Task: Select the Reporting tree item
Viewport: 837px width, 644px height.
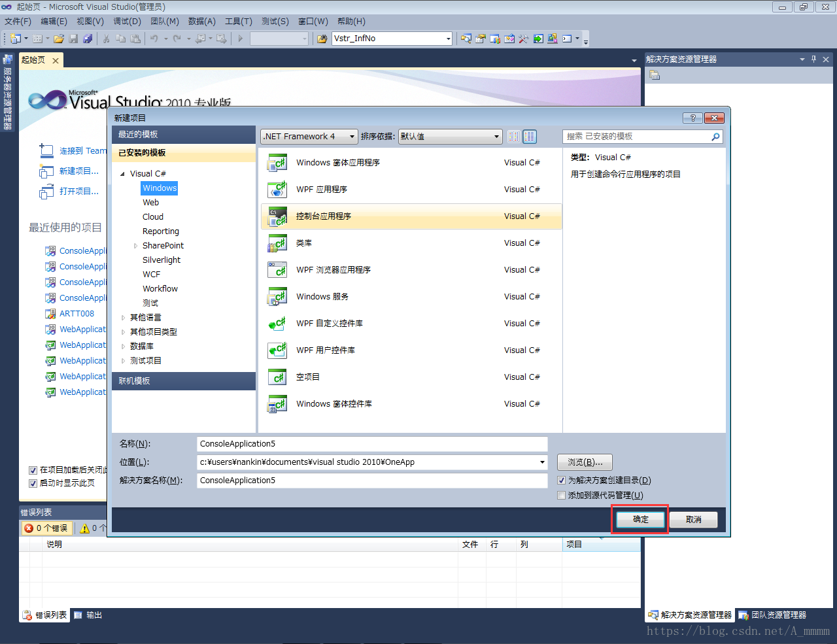Action: pyautogui.click(x=161, y=231)
